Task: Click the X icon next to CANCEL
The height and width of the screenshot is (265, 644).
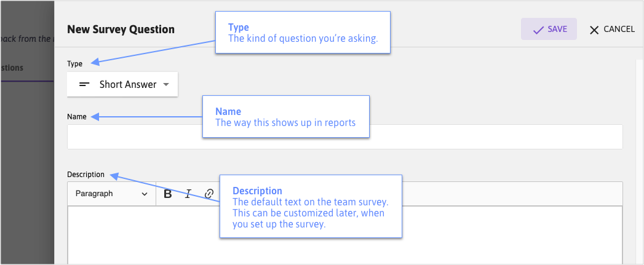Action: coord(594,30)
